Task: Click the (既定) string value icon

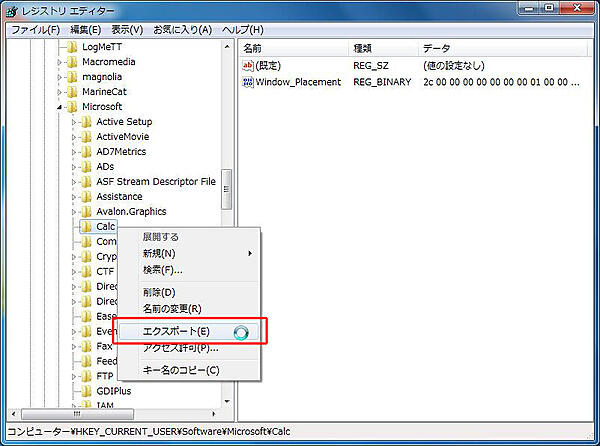Action: [x=248, y=66]
